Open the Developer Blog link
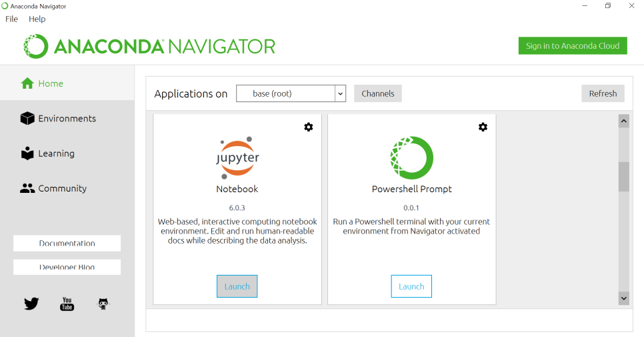The image size is (644, 337). (x=67, y=267)
